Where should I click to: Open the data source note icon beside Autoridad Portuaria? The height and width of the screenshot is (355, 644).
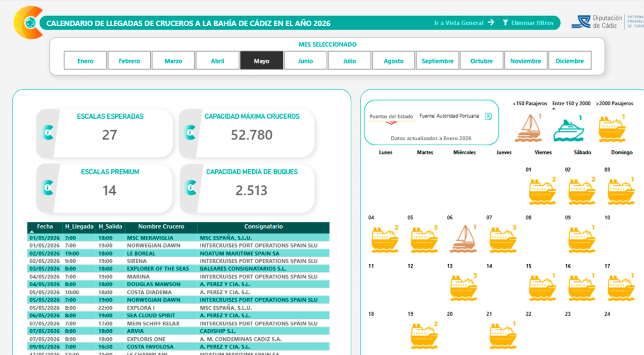pyautogui.click(x=488, y=116)
